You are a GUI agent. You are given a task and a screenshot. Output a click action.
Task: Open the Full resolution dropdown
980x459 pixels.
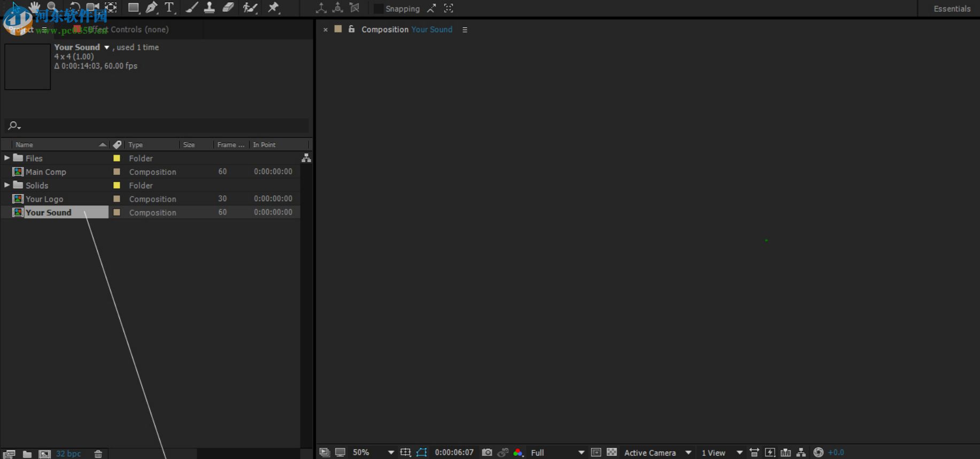point(557,453)
